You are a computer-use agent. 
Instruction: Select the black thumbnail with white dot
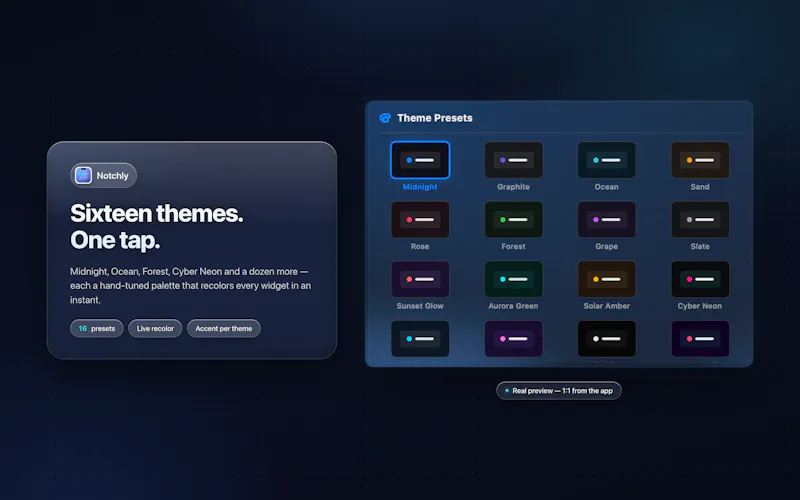[607, 339]
